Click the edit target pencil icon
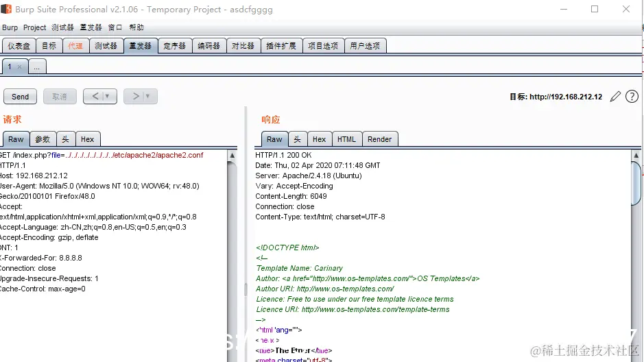The image size is (644, 362). tap(615, 97)
